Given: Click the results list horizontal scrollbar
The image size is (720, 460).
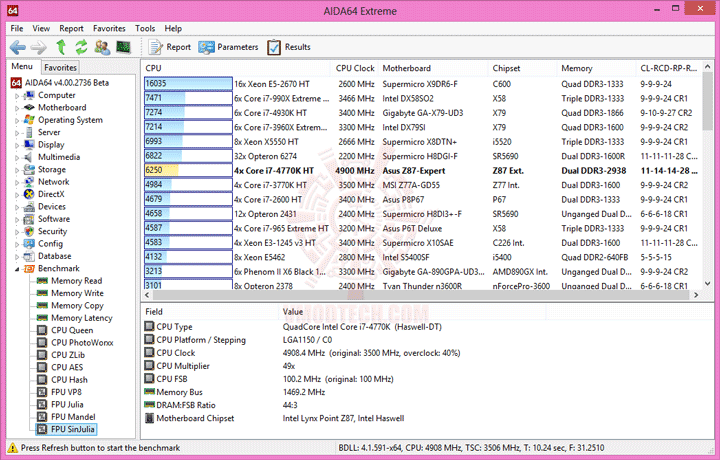Looking at the screenshot, I should click(x=421, y=295).
